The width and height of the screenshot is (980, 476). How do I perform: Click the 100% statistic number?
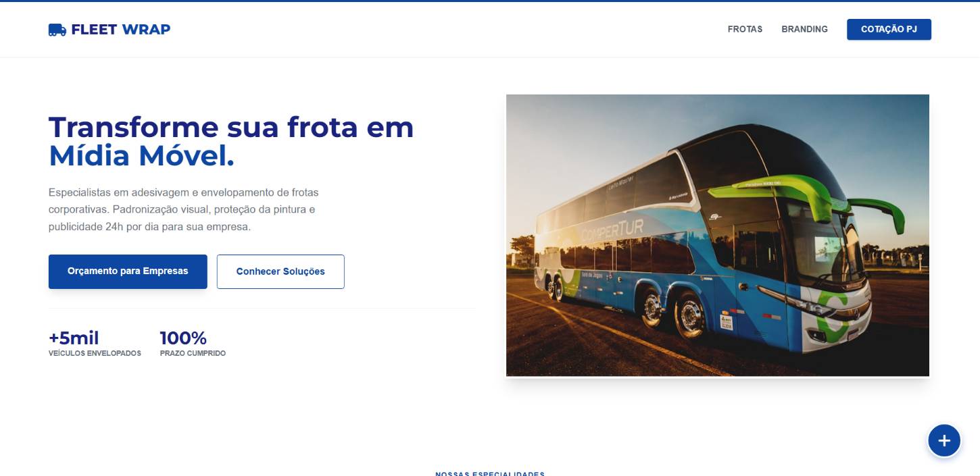coord(183,338)
